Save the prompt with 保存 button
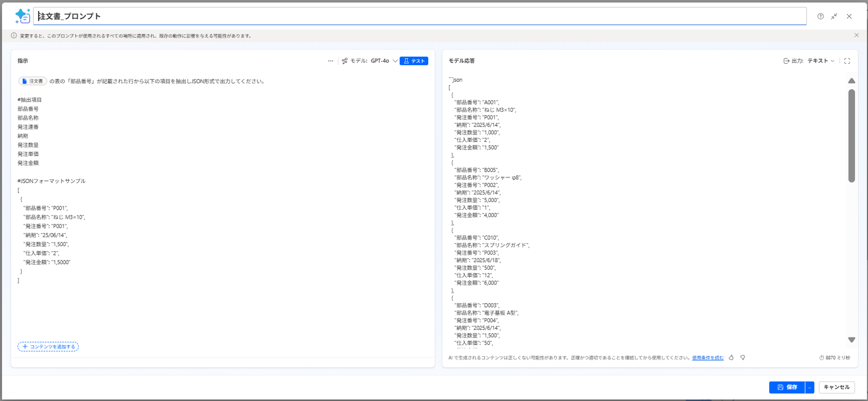The height and width of the screenshot is (401, 868). [787, 387]
